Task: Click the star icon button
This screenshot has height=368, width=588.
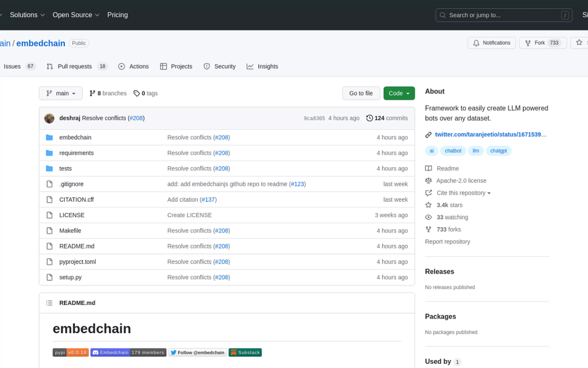Action: coord(579,43)
